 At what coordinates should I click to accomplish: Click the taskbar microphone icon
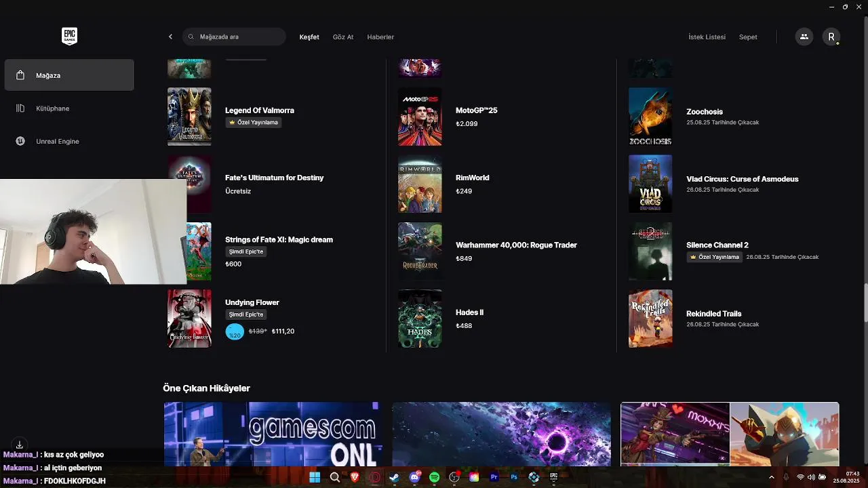787,477
